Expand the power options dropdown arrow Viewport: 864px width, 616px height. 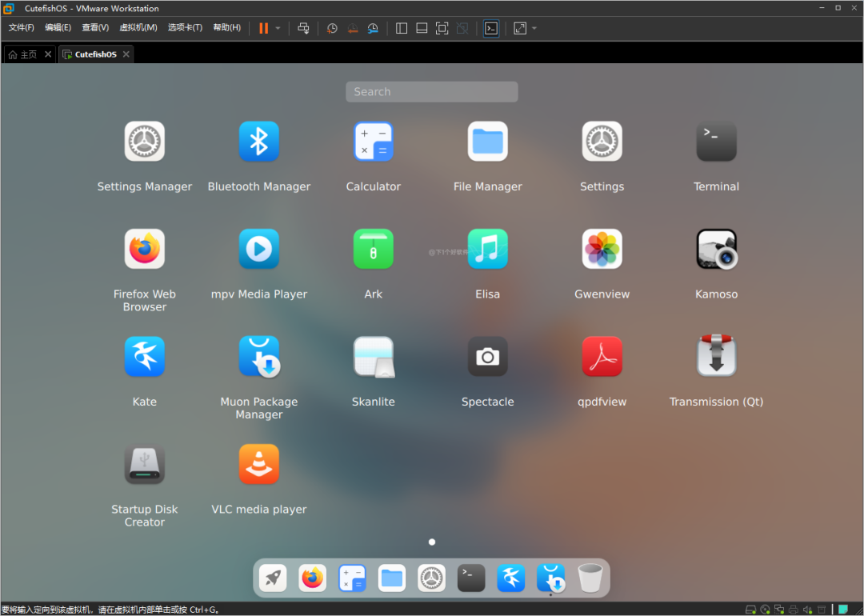278,28
